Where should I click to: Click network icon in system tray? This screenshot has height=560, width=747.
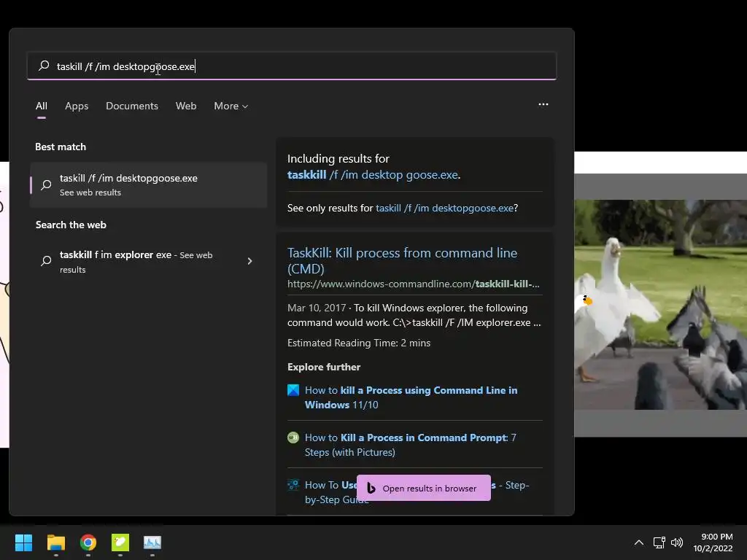click(659, 542)
